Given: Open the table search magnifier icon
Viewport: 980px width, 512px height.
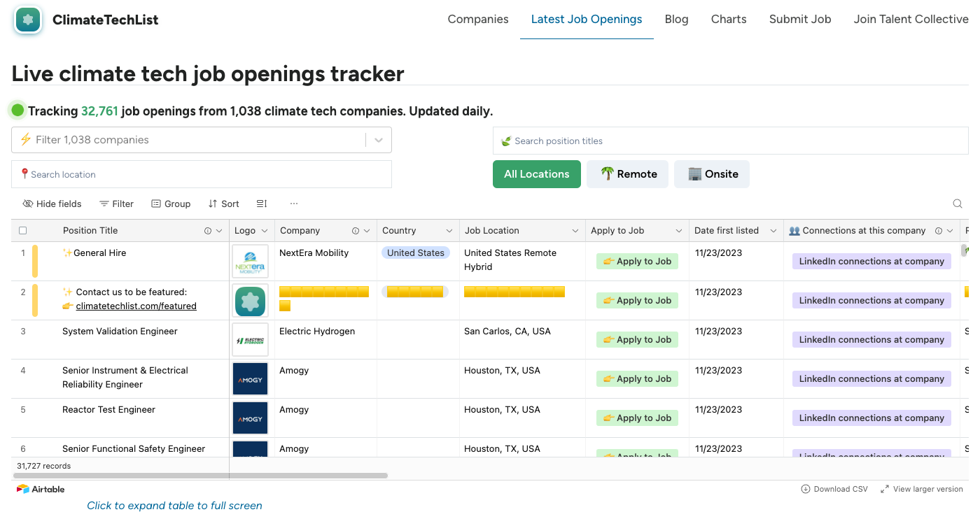Looking at the screenshot, I should tap(957, 204).
